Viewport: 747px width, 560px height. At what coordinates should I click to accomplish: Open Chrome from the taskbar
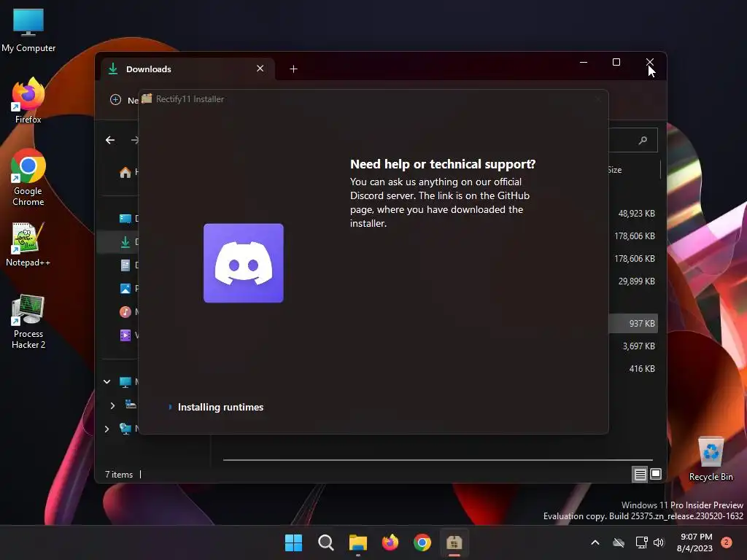click(422, 542)
